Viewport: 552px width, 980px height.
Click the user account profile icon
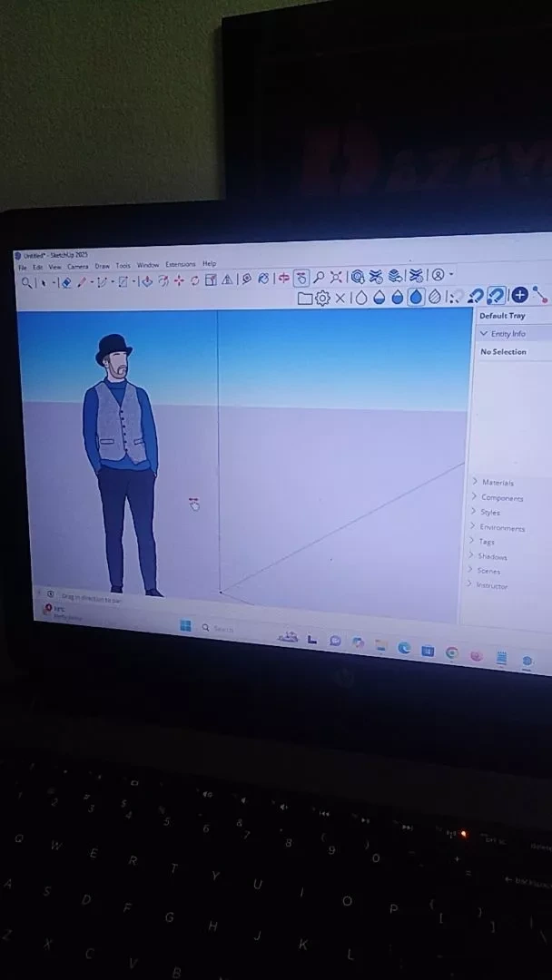(439, 274)
